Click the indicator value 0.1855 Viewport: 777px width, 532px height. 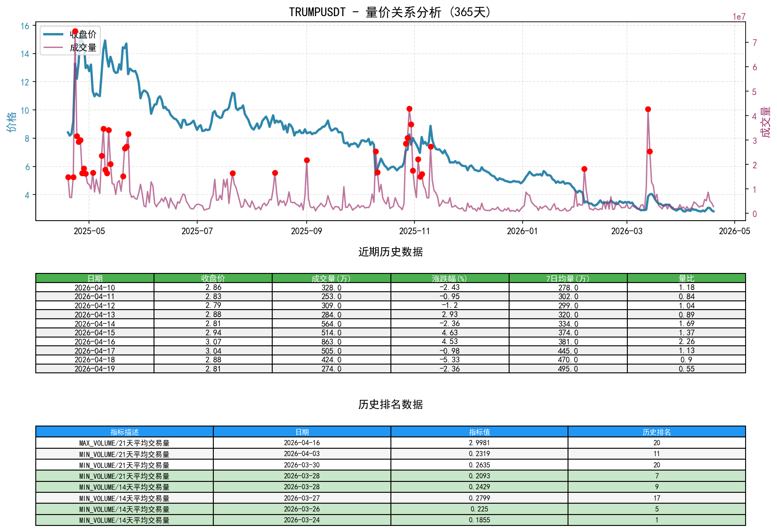479,520
